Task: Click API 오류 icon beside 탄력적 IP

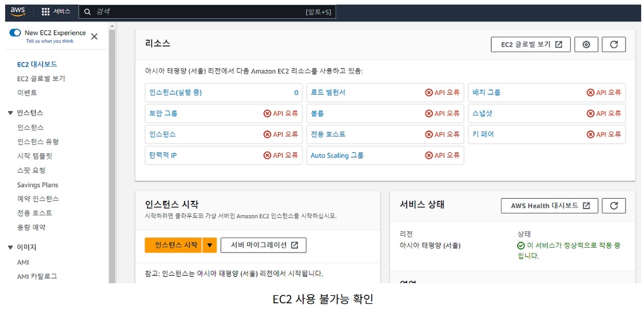Action: [x=268, y=156]
